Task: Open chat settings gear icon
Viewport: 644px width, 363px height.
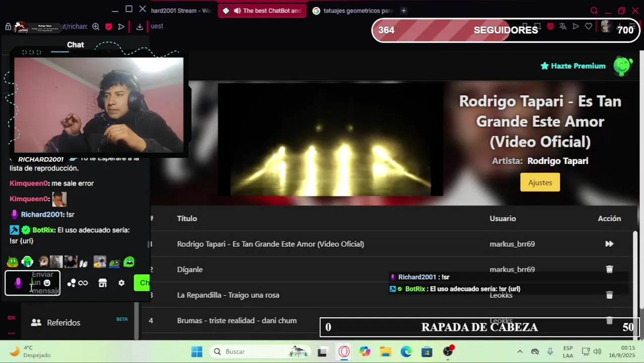Action: coord(121,283)
